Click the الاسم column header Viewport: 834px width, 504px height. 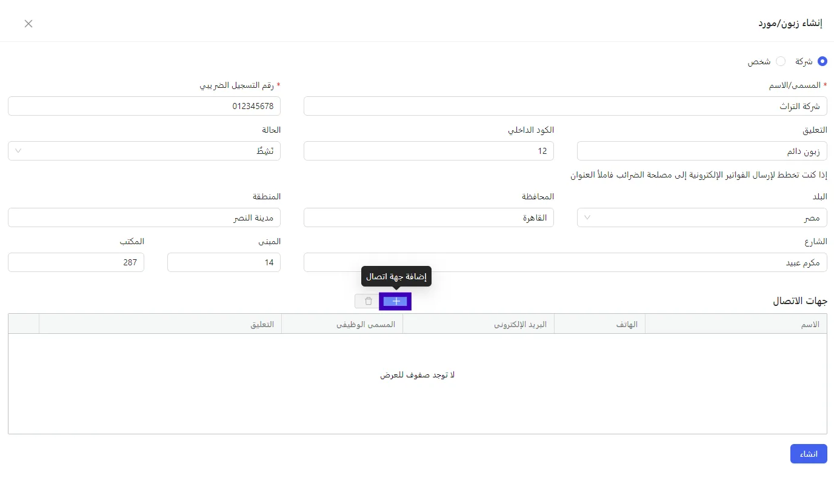coord(736,324)
